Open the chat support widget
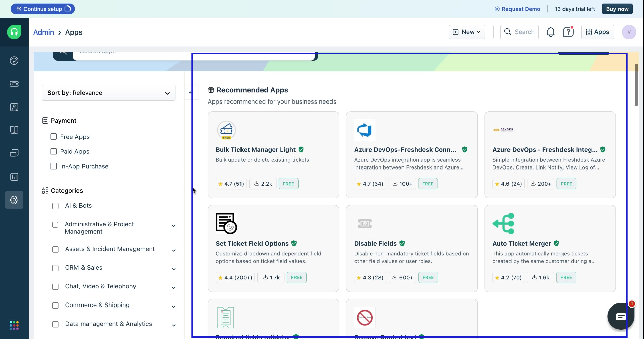 621,316
